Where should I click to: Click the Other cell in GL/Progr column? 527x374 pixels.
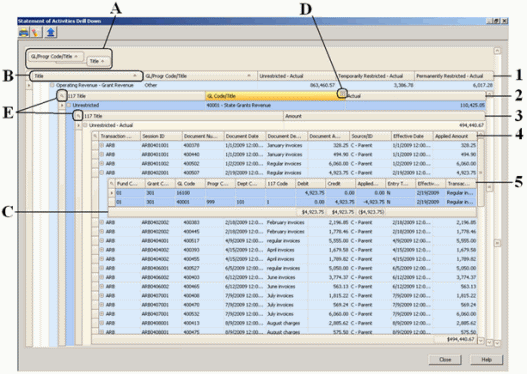[200, 85]
